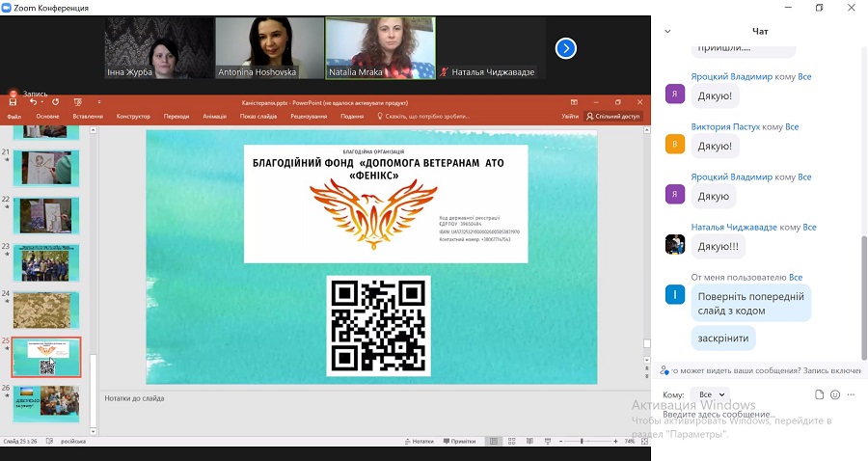The width and height of the screenshot is (868, 461).
Task: Switch to Slide Sorter view icon
Action: [x=511, y=441]
